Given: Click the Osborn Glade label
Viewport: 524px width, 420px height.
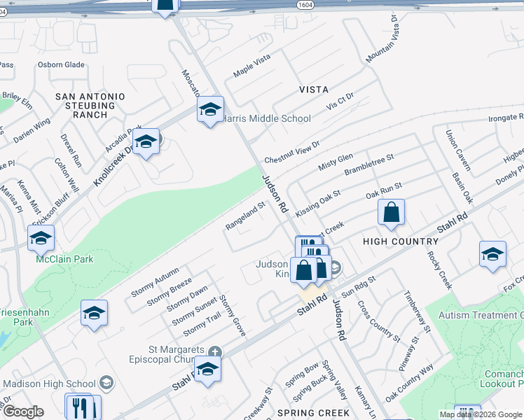Looking at the screenshot, I should point(61,65).
